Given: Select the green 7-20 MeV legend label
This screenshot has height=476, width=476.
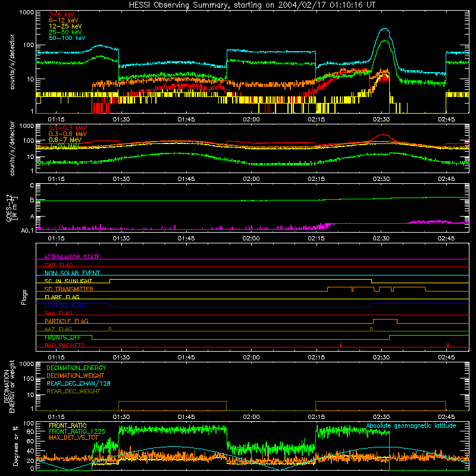Looking at the screenshot, I should coord(64,146).
